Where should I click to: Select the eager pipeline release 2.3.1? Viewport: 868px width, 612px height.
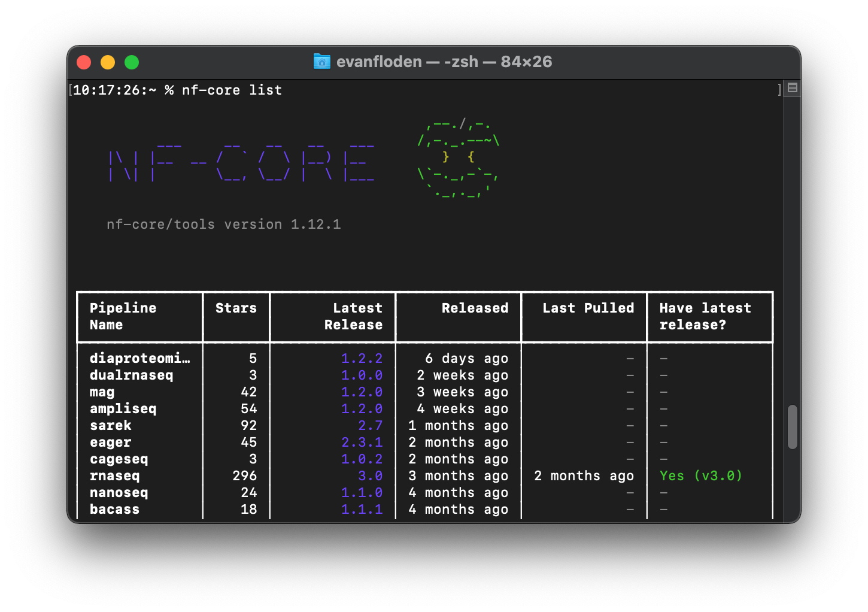coord(362,442)
